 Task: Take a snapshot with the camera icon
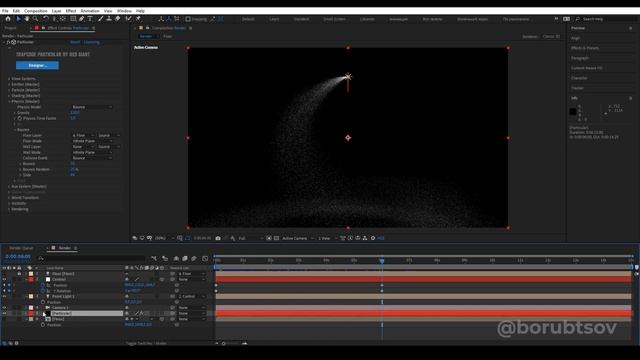click(x=218, y=238)
